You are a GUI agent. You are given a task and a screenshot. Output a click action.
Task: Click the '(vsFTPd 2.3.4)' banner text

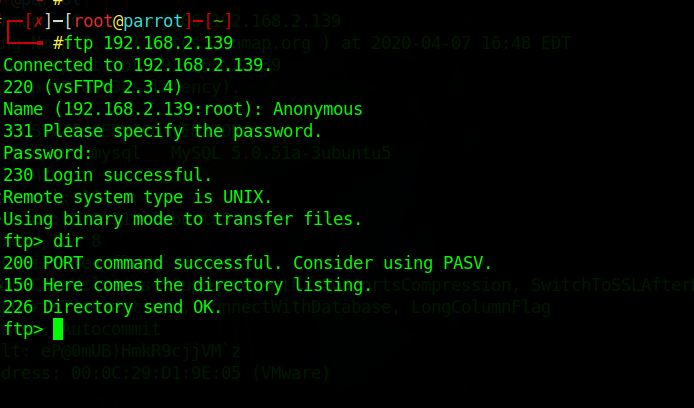point(113,87)
